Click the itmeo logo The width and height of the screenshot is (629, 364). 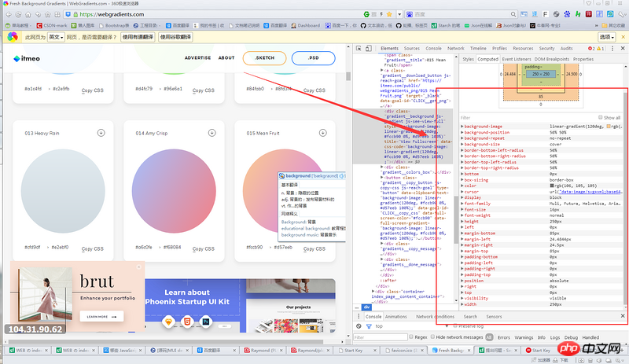pyautogui.click(x=27, y=59)
